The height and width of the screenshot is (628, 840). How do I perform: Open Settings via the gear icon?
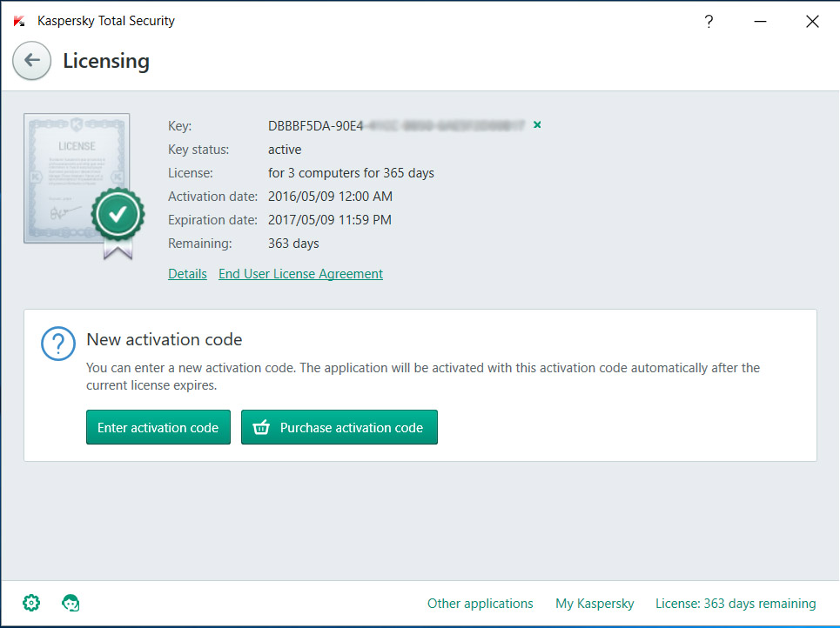(x=31, y=603)
